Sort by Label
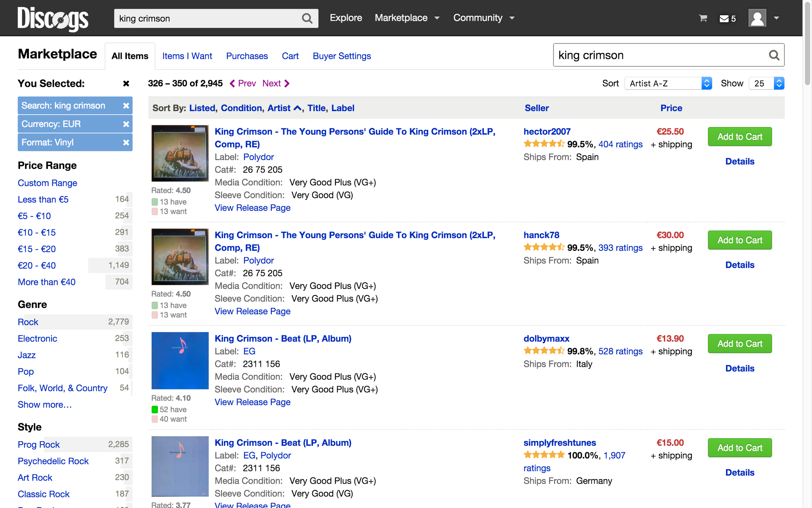The image size is (812, 508). point(343,108)
